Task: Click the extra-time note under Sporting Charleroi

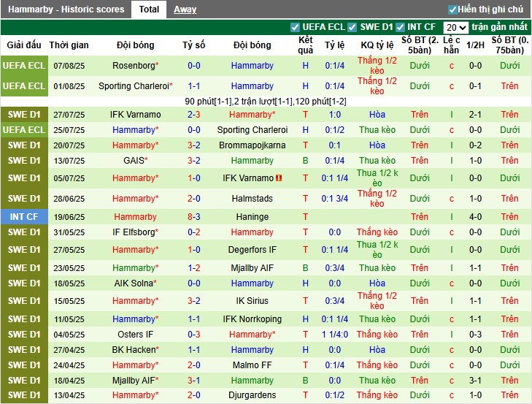Action: pos(266,102)
